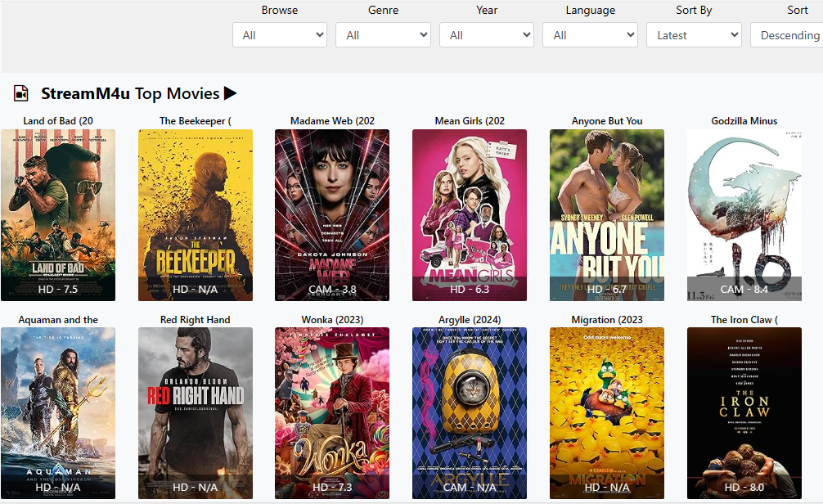
Task: Click the 'Mean Girls (202' title
Action: tap(470, 121)
